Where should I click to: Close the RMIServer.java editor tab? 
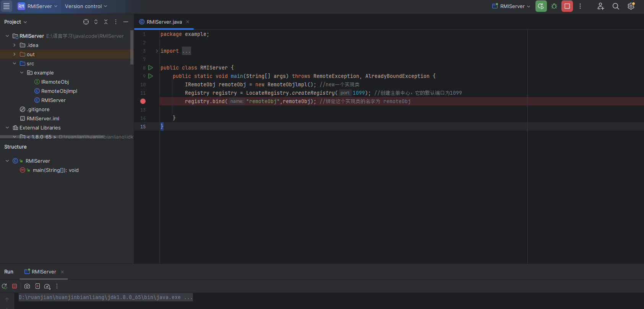point(188,22)
